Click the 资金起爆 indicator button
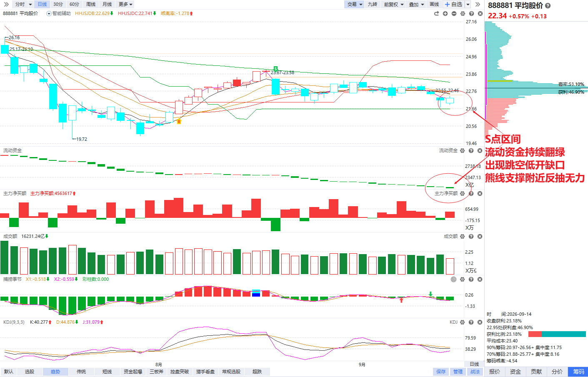 [133, 372]
